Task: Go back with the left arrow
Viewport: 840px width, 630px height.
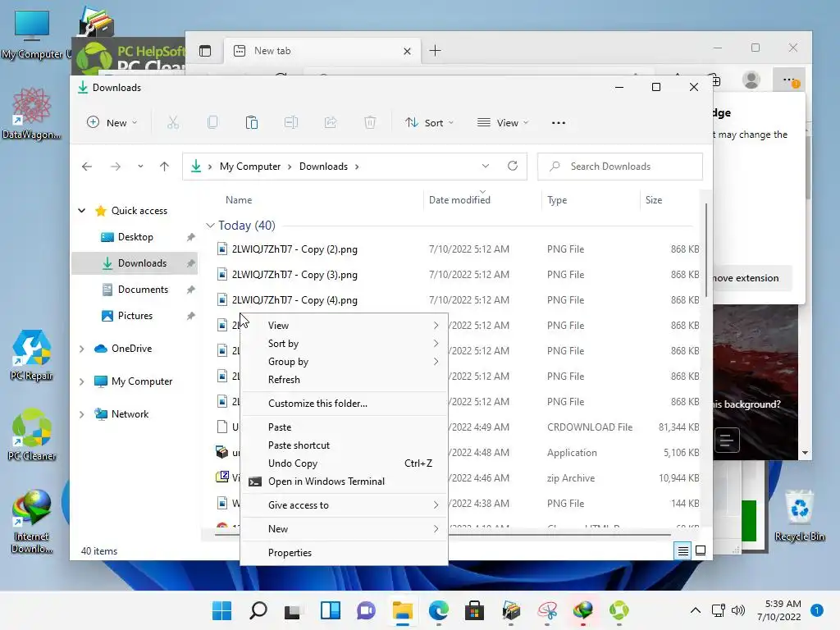Action: [x=87, y=167]
